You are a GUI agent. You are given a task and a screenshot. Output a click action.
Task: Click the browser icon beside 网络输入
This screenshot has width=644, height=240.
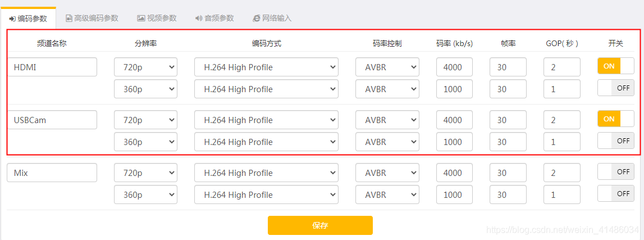[257, 18]
